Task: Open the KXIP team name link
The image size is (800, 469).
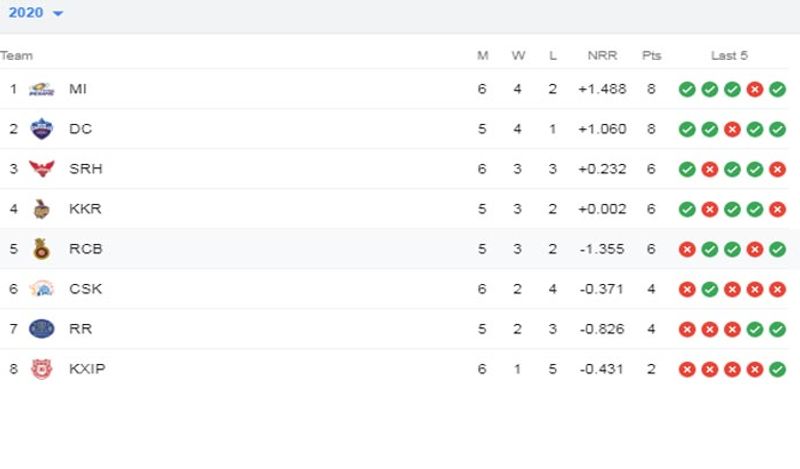Action: [x=87, y=368]
